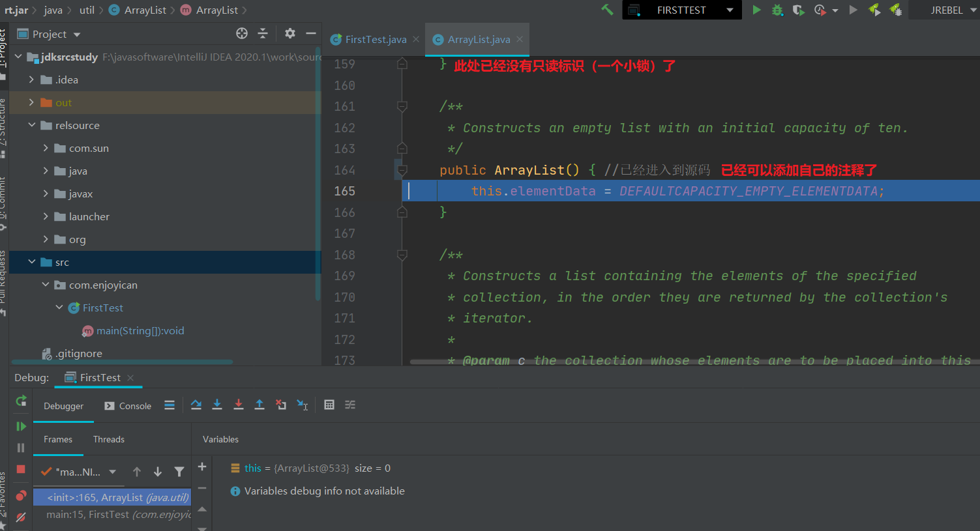Expand the out folder
Image resolution: width=980 pixels, height=531 pixels.
pyautogui.click(x=31, y=102)
